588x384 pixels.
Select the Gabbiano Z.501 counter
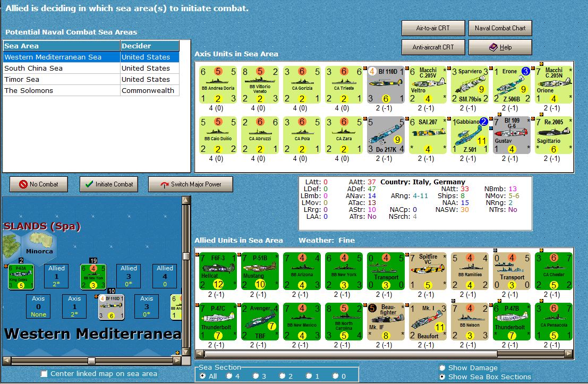[x=470, y=135]
